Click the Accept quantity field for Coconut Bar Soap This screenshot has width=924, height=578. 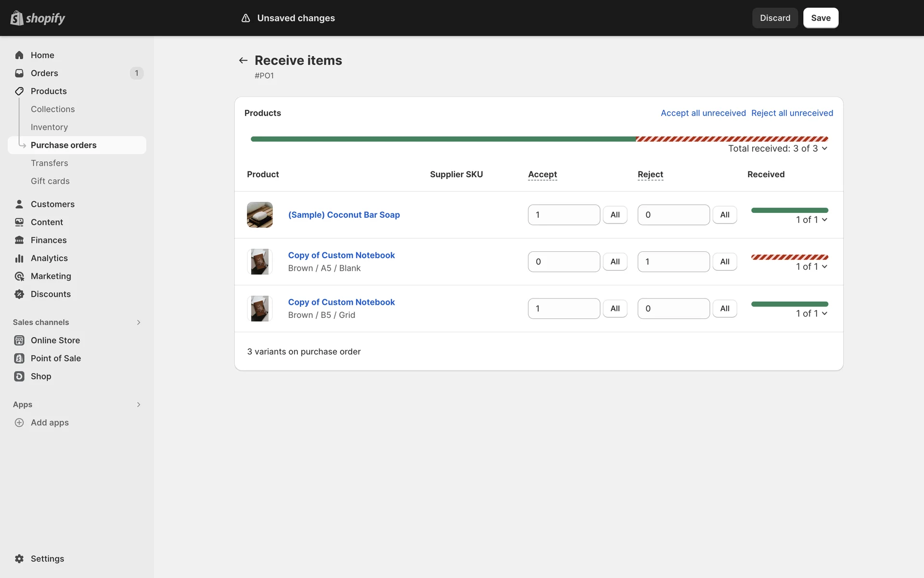coord(564,215)
